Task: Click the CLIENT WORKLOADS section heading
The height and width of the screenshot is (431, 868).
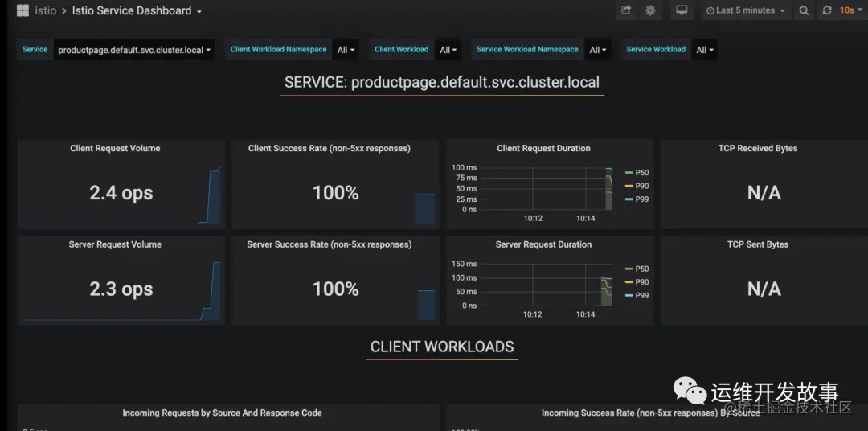Action: point(442,347)
